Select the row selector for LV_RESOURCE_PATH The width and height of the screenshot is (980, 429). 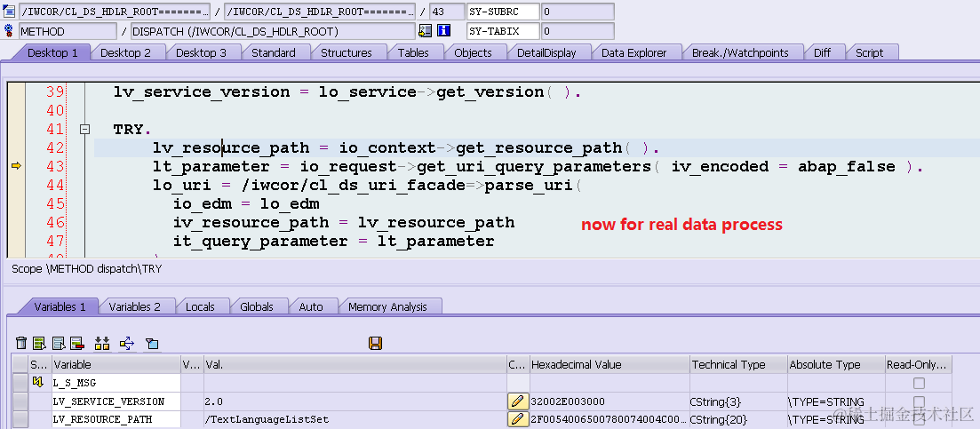20,419
